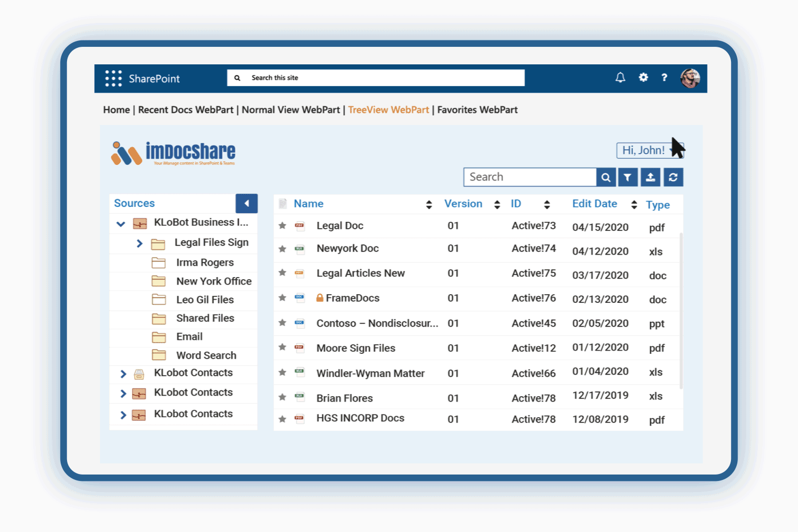This screenshot has height=532, width=798.
Task: Click the file icon for Moore Sign Files
Action: [x=300, y=347]
